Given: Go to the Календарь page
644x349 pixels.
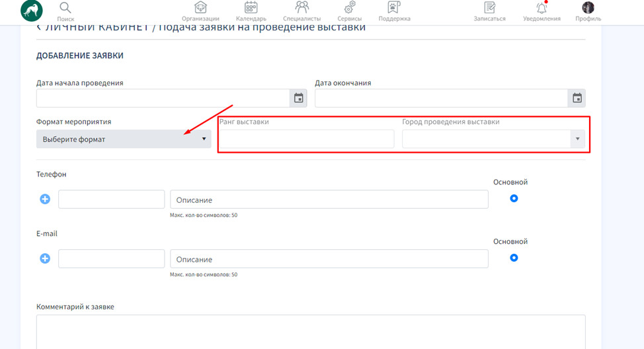Looking at the screenshot, I should [x=251, y=9].
